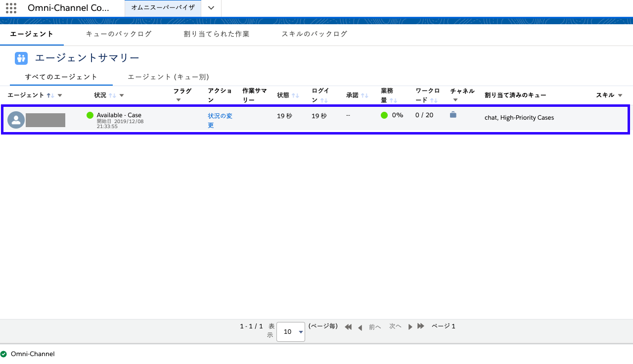Open the page size dropdown showing 10
633x364 pixels.
pyautogui.click(x=290, y=332)
